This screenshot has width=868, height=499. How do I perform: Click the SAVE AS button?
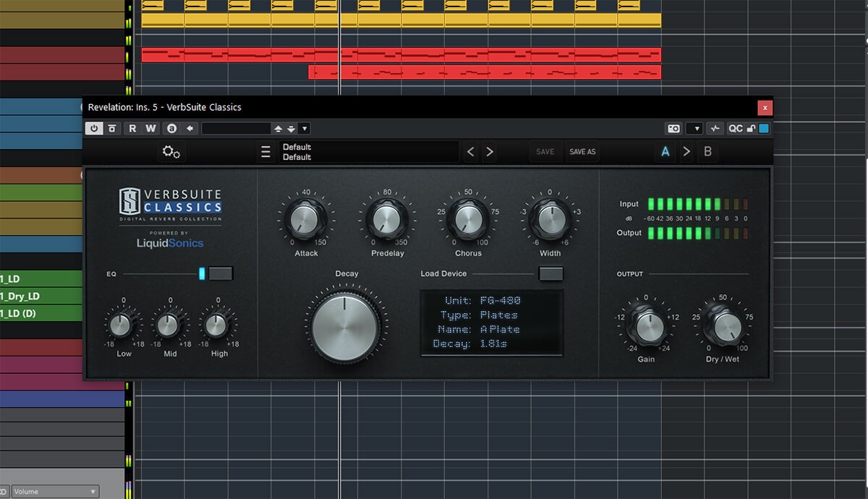click(x=582, y=152)
